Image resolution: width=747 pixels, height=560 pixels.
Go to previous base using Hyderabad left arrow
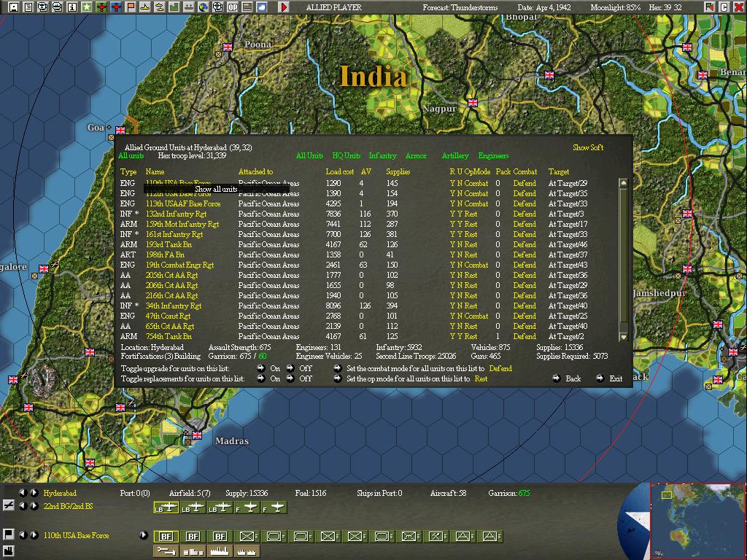click(x=23, y=492)
